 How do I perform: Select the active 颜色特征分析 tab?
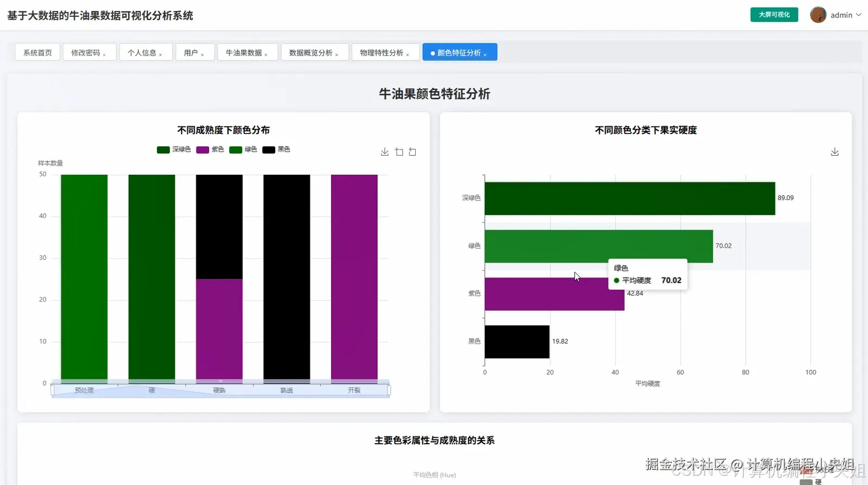(459, 53)
